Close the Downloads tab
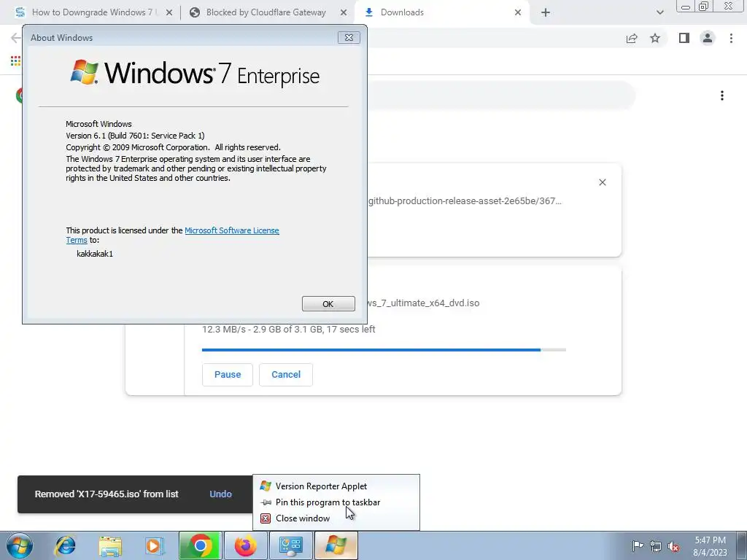Screen dimensions: 747x560 point(518,13)
